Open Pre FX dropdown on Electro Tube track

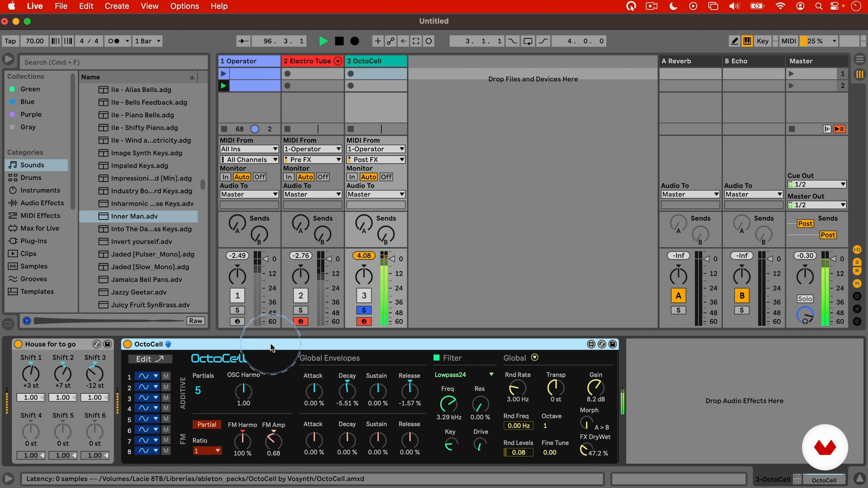(312, 160)
